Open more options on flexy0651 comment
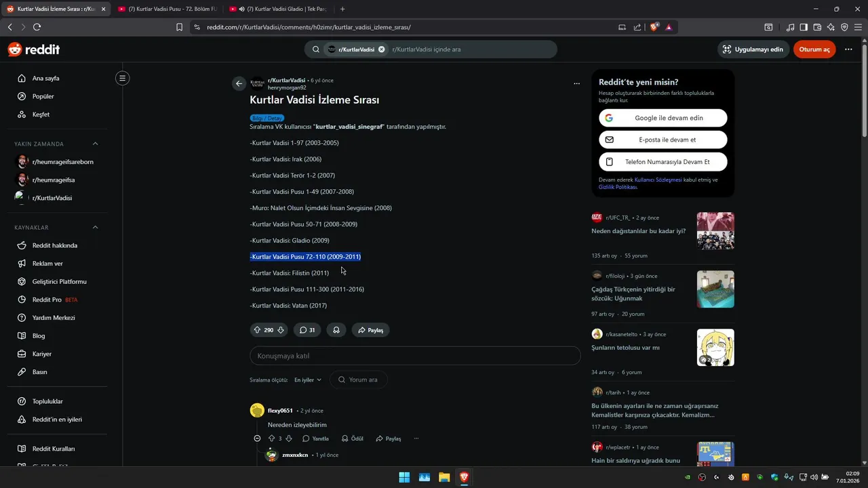The width and height of the screenshot is (868, 488). 416,439
